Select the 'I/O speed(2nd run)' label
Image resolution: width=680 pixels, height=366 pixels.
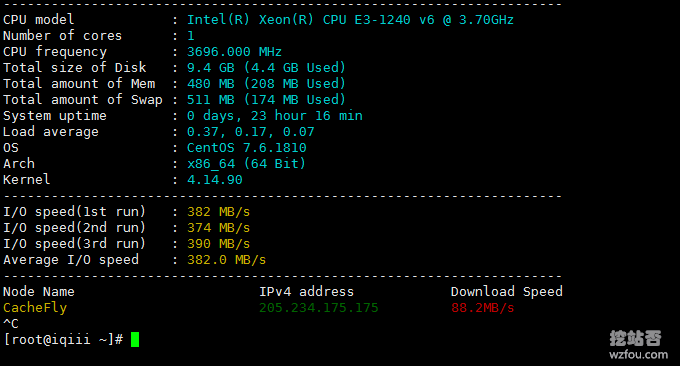click(x=74, y=228)
